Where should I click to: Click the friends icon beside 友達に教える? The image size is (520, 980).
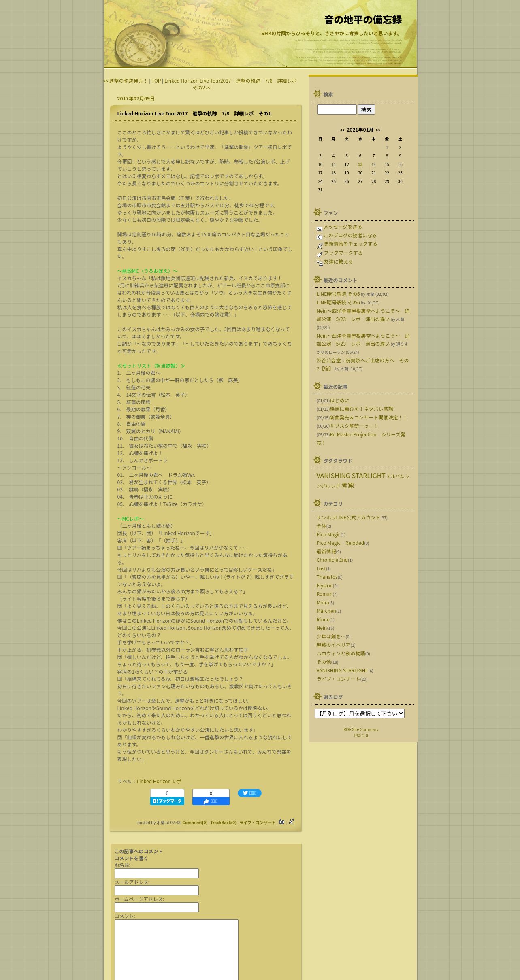pyautogui.click(x=320, y=263)
